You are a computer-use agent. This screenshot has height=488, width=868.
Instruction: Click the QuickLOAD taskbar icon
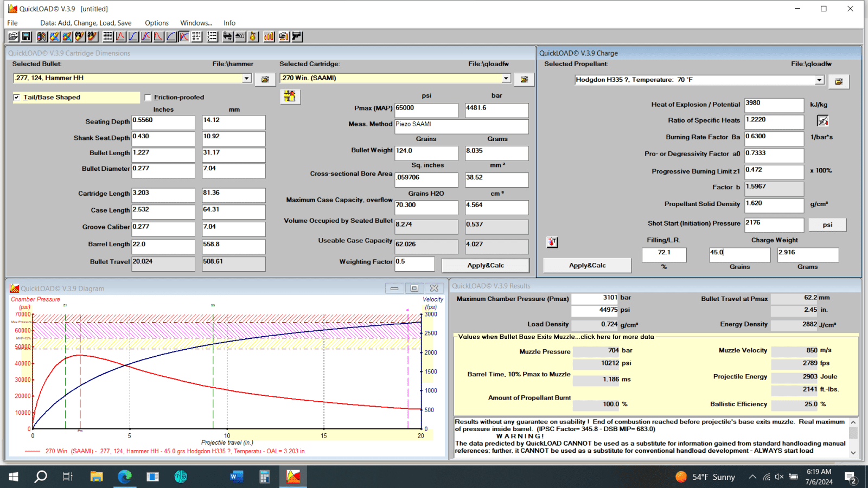tap(293, 477)
